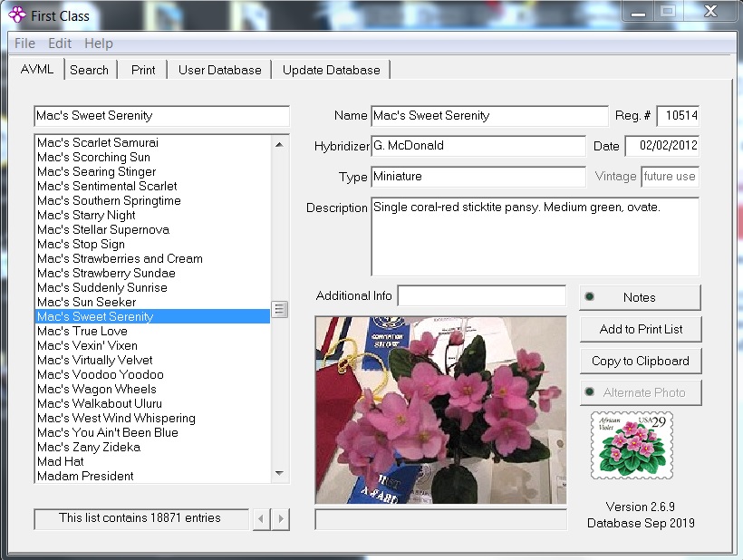Go to next entry with right arrow button

[x=281, y=519]
